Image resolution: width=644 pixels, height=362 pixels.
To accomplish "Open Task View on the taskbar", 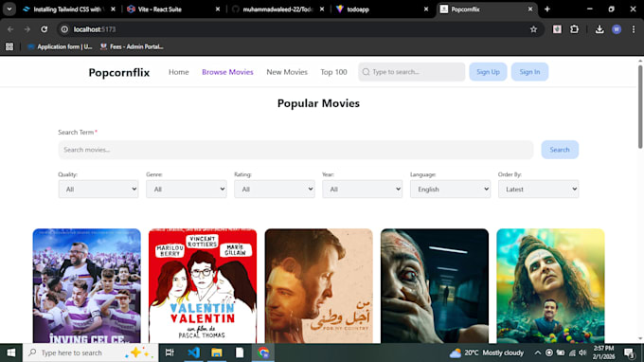I will coord(170,353).
